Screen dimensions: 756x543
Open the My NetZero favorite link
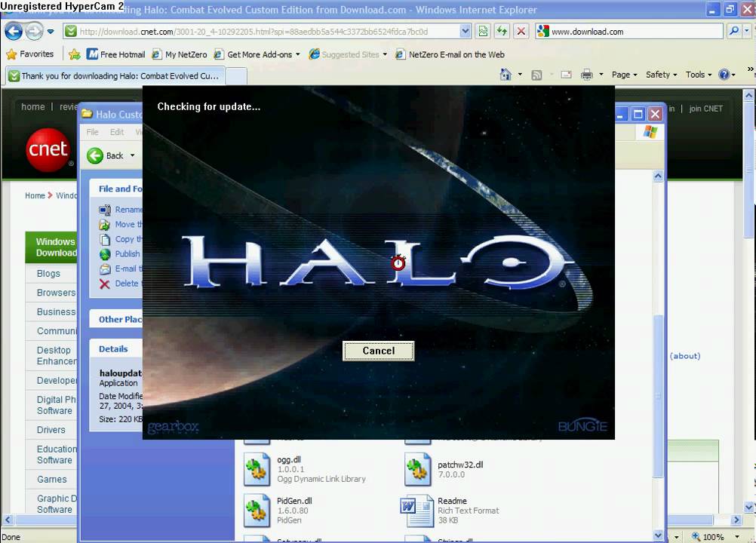180,54
